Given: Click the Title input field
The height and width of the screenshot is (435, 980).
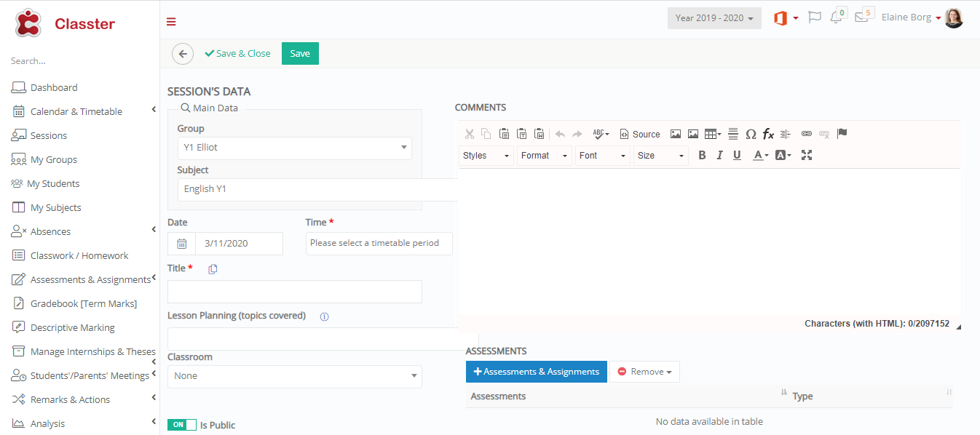Looking at the screenshot, I should point(295,292).
